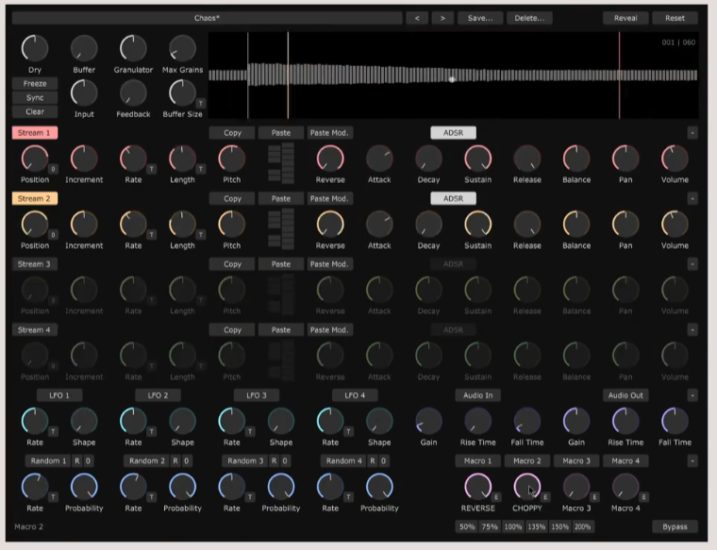Click the REVERSE macro E button
Image resolution: width=717 pixels, height=550 pixels.
[x=496, y=497]
